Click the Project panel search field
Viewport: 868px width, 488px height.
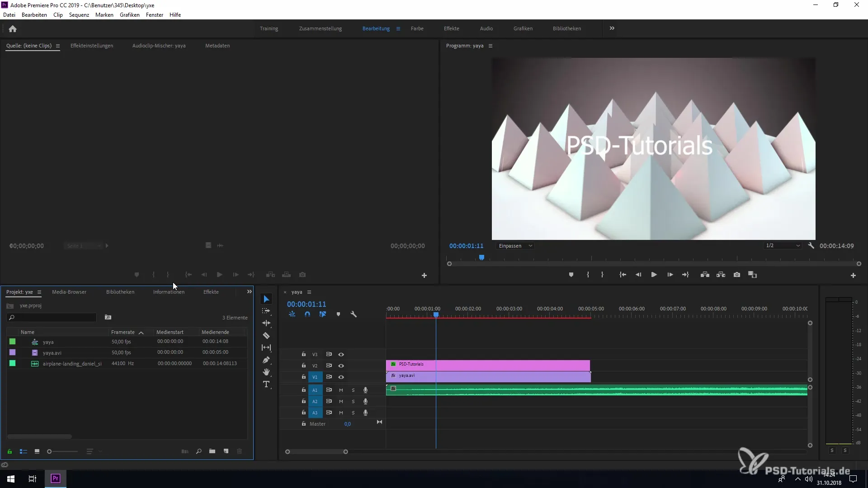(x=52, y=318)
